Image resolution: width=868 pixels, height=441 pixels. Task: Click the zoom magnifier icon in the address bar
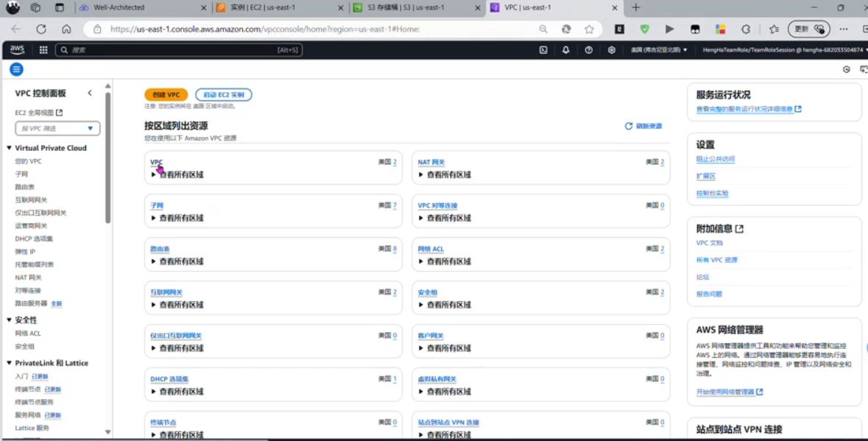(x=543, y=29)
